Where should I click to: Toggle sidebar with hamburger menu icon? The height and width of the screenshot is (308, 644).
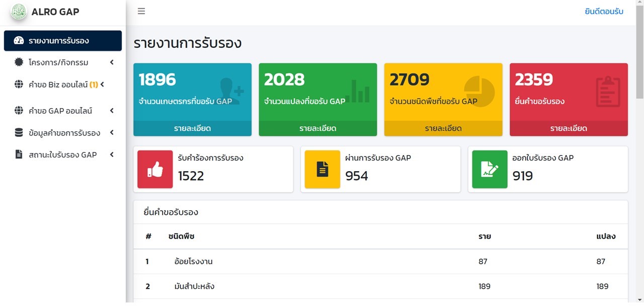141,11
